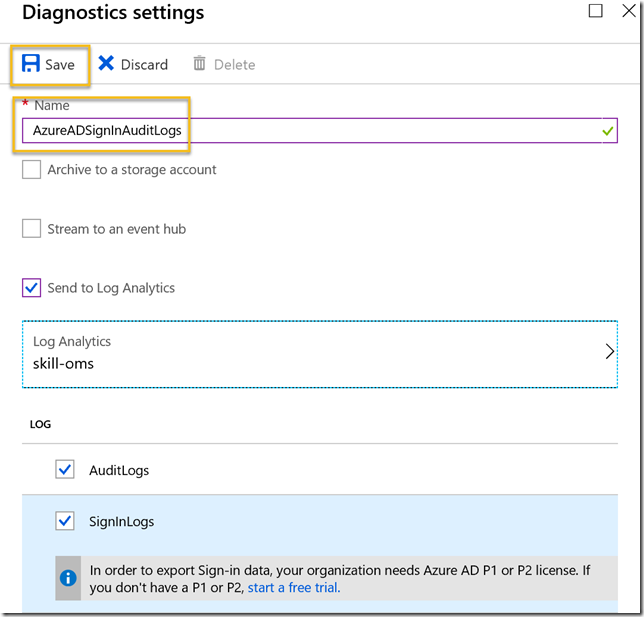
Task: Click the blue Discard X icon
Action: coord(106,63)
